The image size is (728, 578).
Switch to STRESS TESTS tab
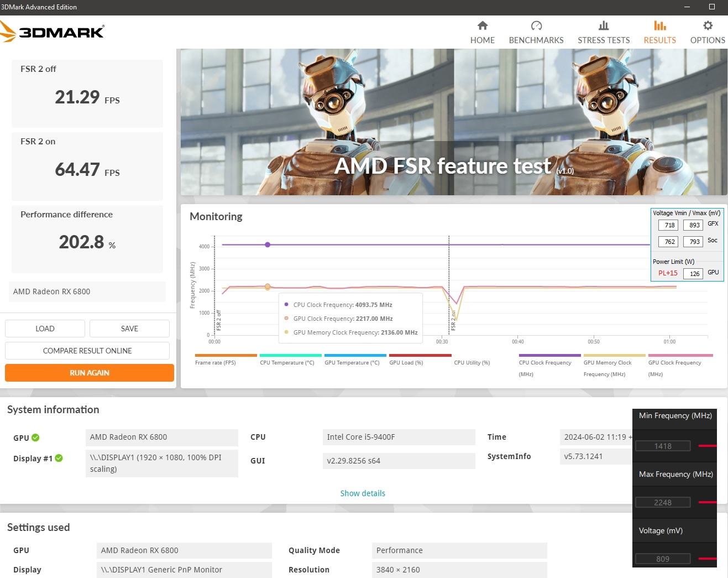coord(604,33)
